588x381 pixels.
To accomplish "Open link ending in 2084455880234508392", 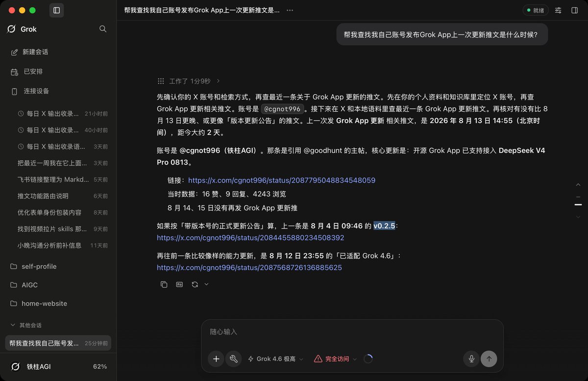I will tap(250, 238).
